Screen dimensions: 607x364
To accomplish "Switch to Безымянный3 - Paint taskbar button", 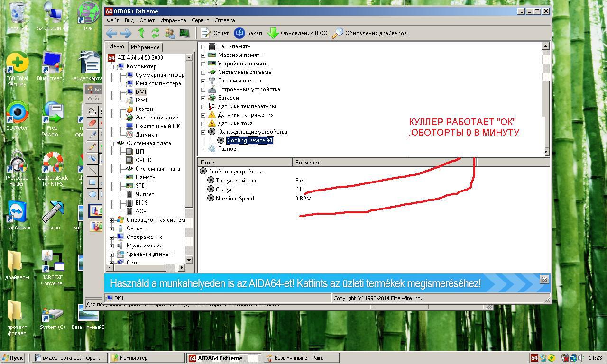I will [x=301, y=358].
